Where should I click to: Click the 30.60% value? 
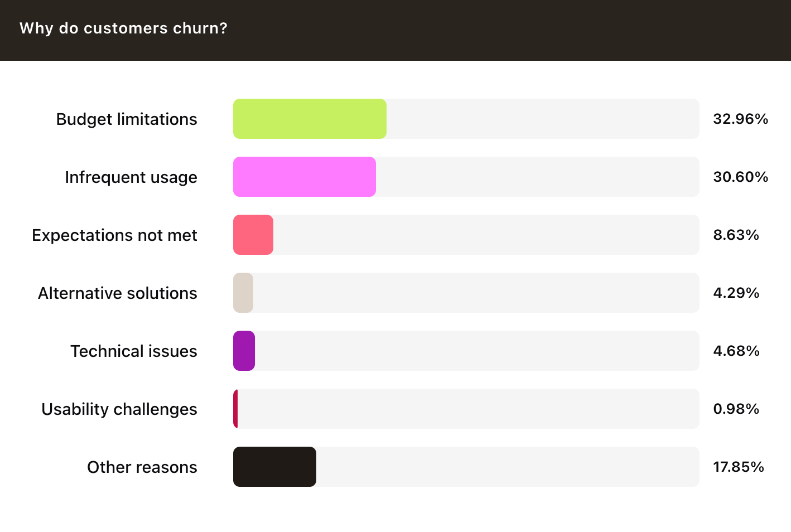tap(740, 177)
